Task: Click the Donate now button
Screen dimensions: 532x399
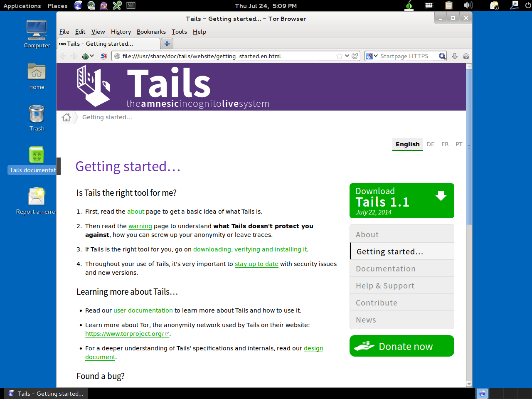Action: click(x=402, y=346)
